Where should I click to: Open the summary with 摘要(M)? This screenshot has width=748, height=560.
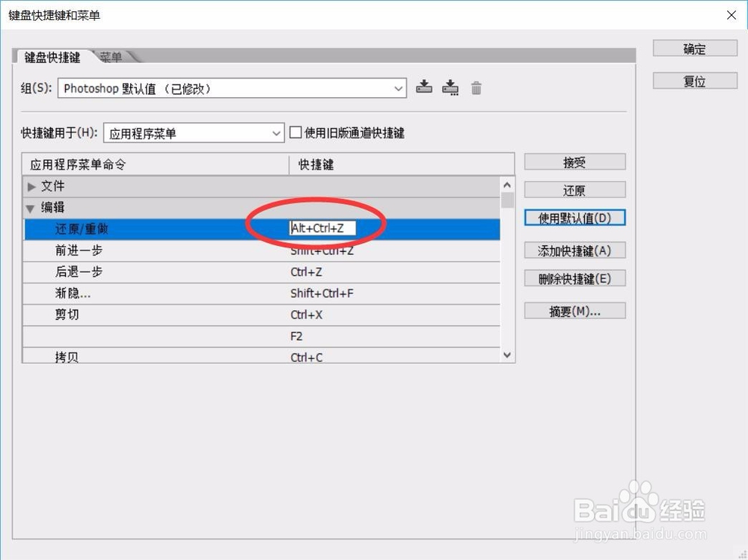pos(574,310)
